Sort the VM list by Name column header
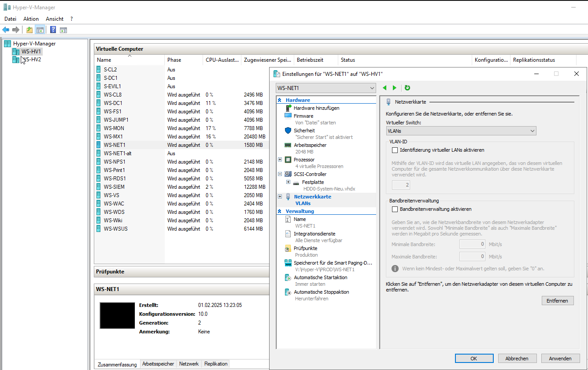The width and height of the screenshot is (588, 370). click(130, 60)
